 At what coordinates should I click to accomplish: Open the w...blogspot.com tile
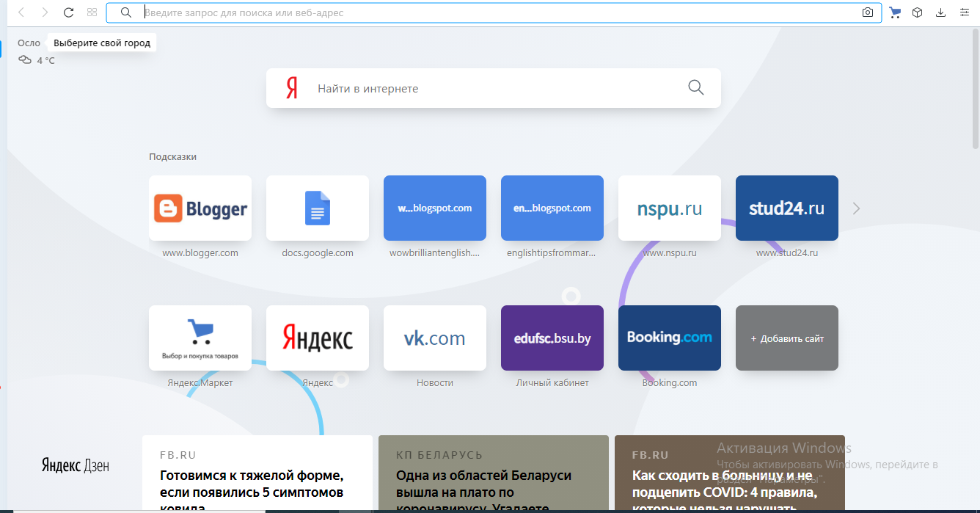(435, 208)
